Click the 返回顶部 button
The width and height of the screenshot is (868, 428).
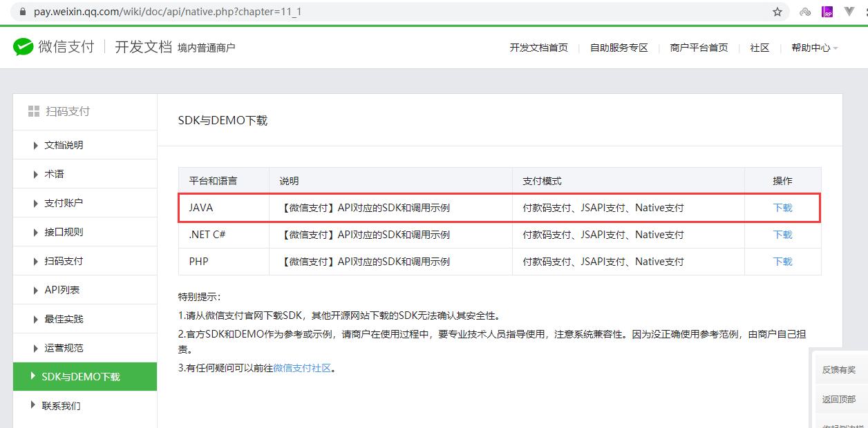(x=840, y=399)
